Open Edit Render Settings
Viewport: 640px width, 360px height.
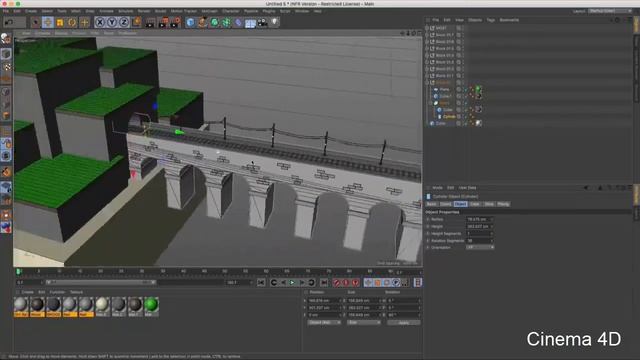click(x=176, y=22)
